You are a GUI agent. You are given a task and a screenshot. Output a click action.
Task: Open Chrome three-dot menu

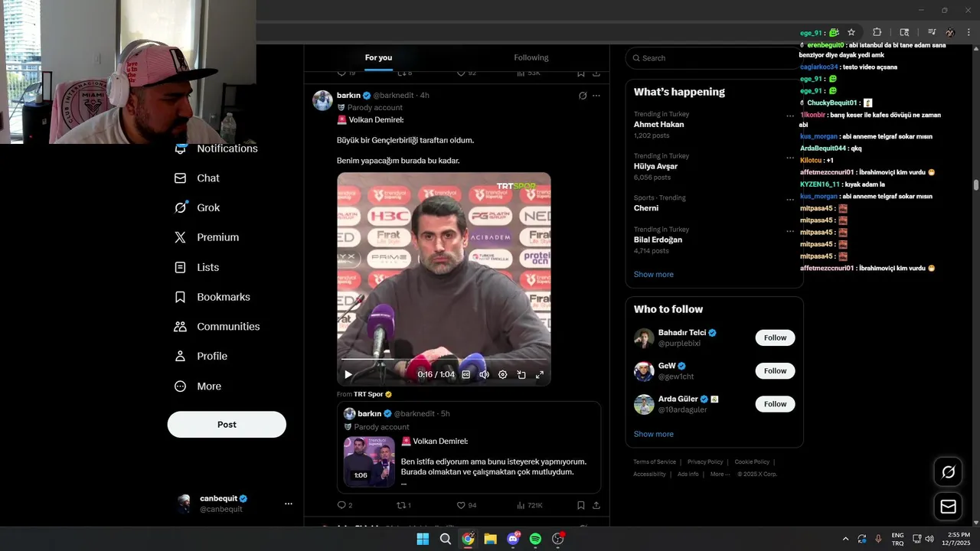click(x=969, y=32)
